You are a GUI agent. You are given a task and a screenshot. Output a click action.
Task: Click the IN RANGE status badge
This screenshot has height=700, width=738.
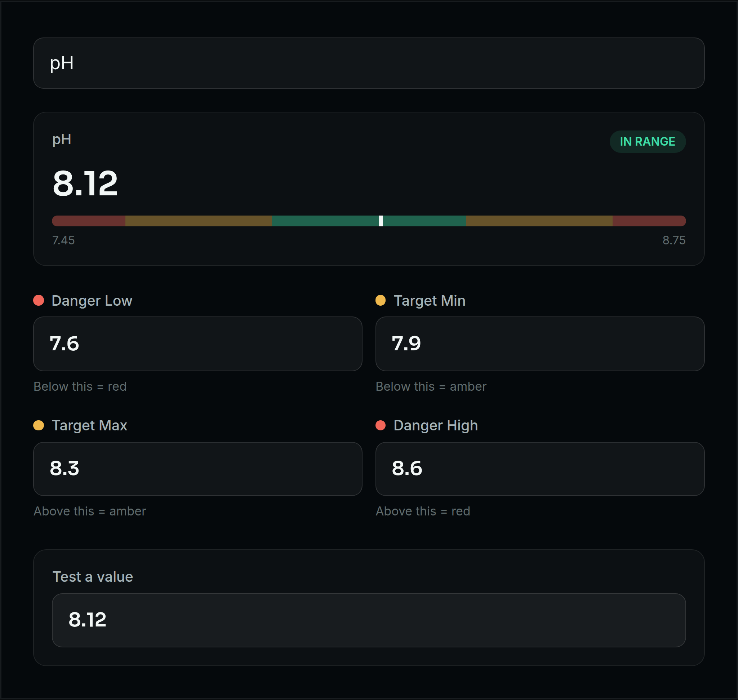click(647, 141)
